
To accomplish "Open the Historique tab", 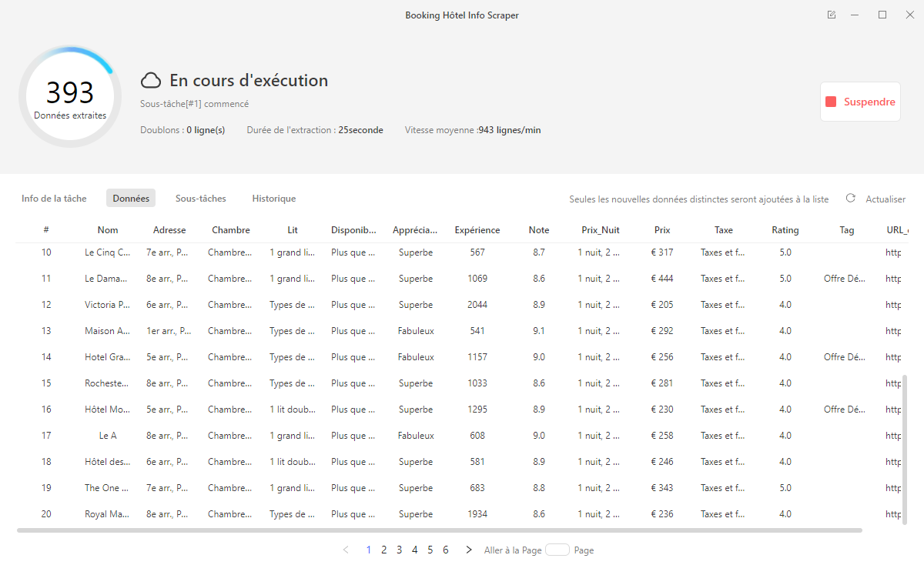I will pos(274,199).
